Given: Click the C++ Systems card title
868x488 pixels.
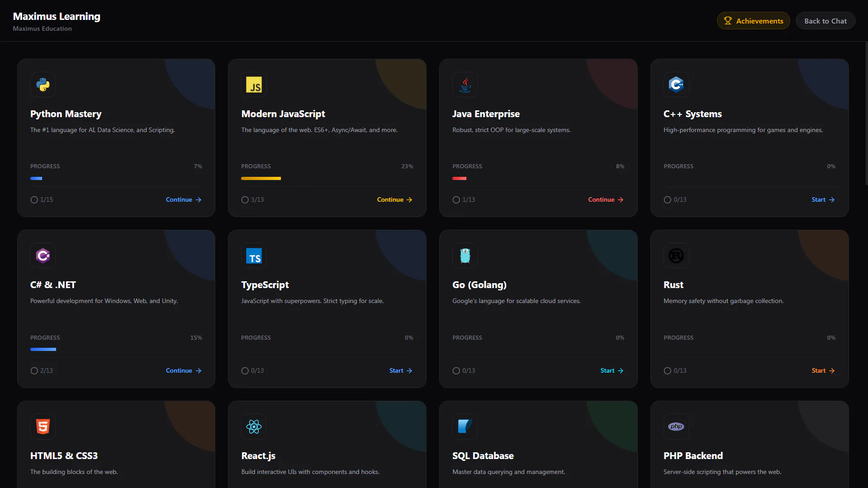Looking at the screenshot, I should [693, 114].
